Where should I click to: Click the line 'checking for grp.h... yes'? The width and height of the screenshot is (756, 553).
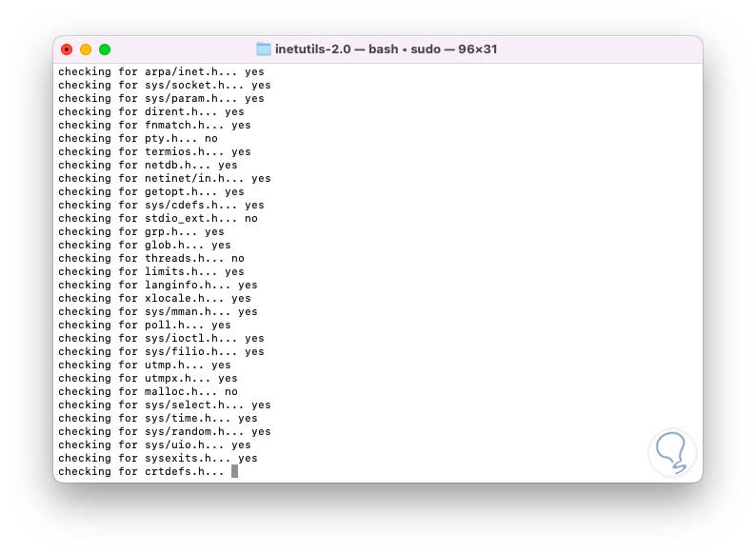click(x=141, y=232)
